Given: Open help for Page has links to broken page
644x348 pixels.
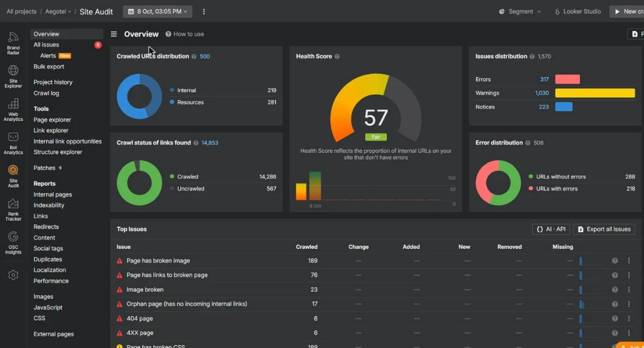Looking at the screenshot, I should (615, 275).
